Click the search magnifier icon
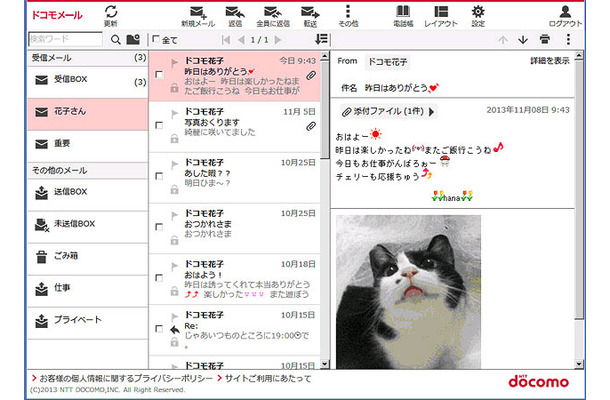The image size is (610, 400). (x=116, y=40)
